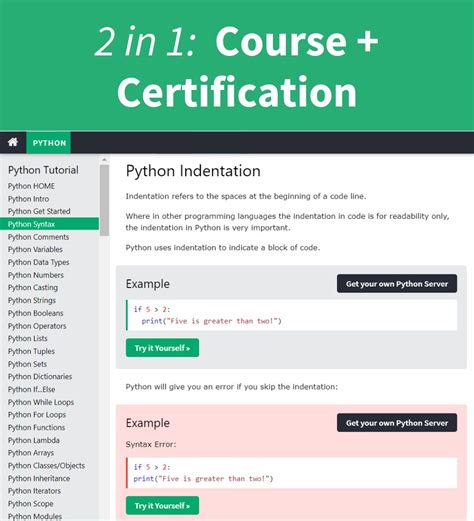Click the Syntax Error: label

point(151,444)
